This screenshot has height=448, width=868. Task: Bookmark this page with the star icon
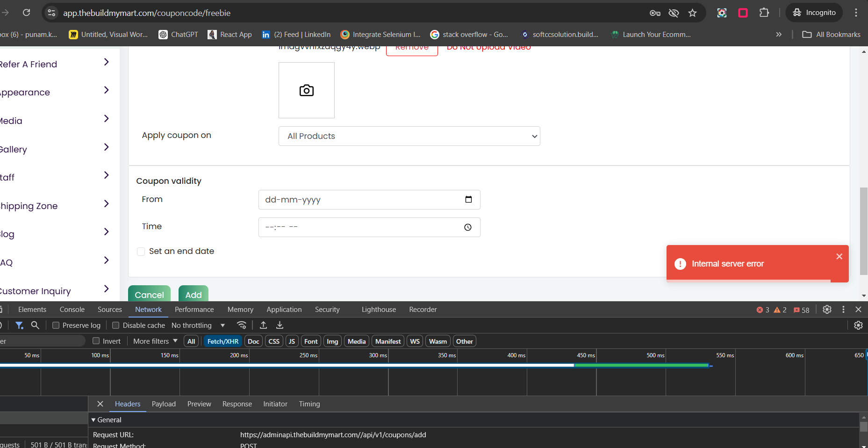[692, 13]
